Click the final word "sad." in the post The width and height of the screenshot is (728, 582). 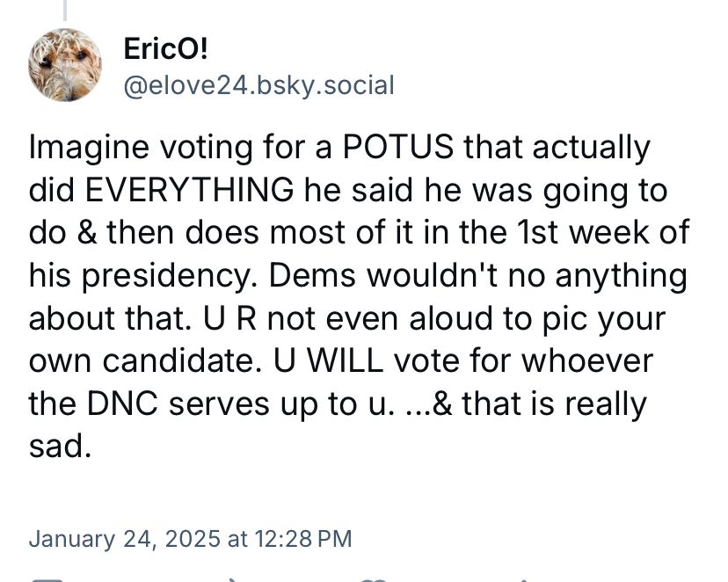(61, 447)
